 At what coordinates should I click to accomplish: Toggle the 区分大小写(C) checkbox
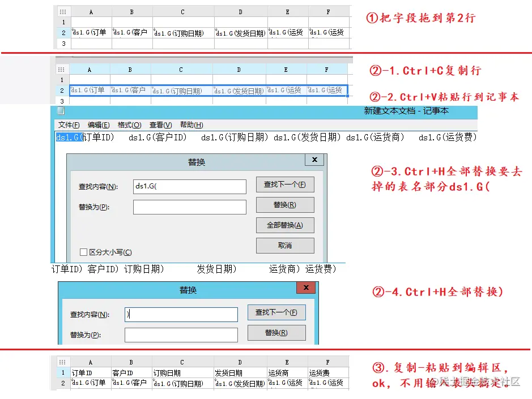[83, 252]
